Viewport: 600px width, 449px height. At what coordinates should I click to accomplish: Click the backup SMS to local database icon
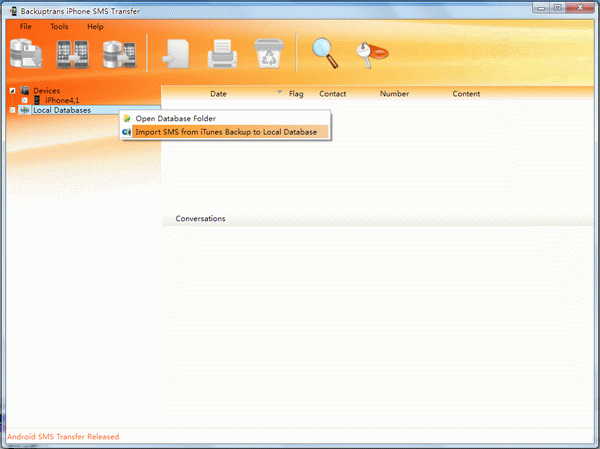(26, 54)
